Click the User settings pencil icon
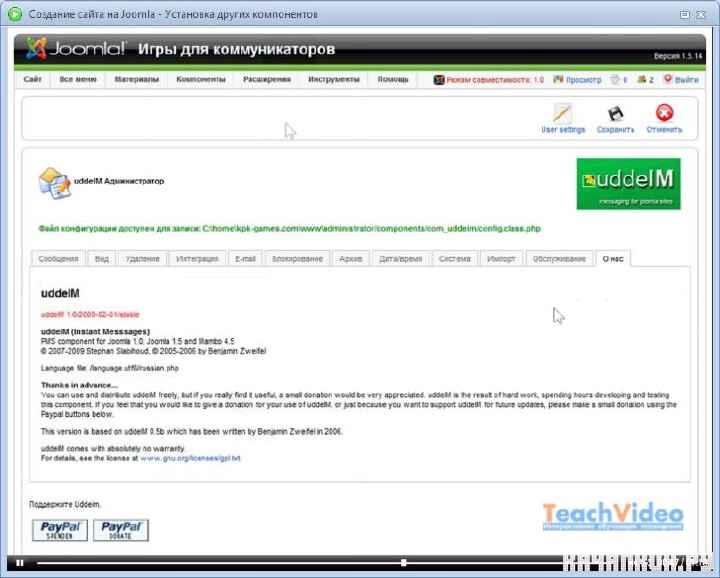The height and width of the screenshot is (578, 720). click(562, 112)
